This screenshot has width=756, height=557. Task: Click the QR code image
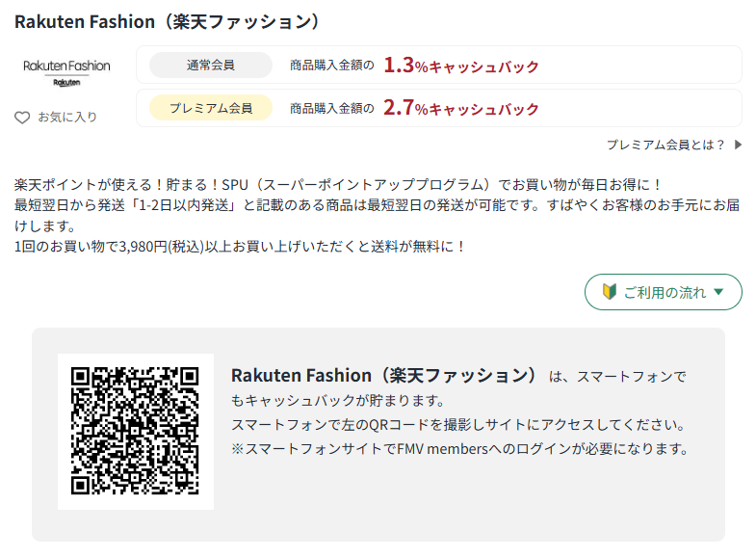click(x=135, y=431)
